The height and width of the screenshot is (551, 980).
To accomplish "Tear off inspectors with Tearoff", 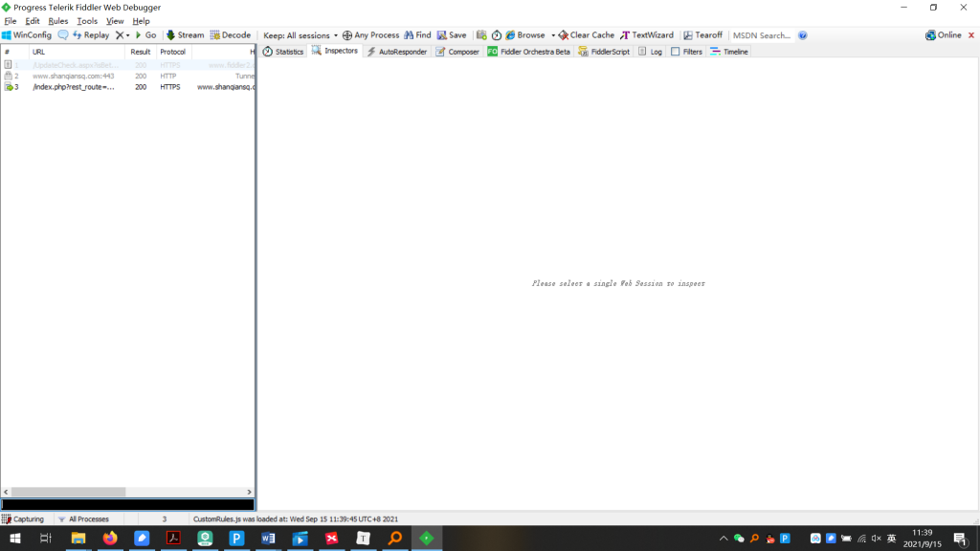I will tap(703, 35).
